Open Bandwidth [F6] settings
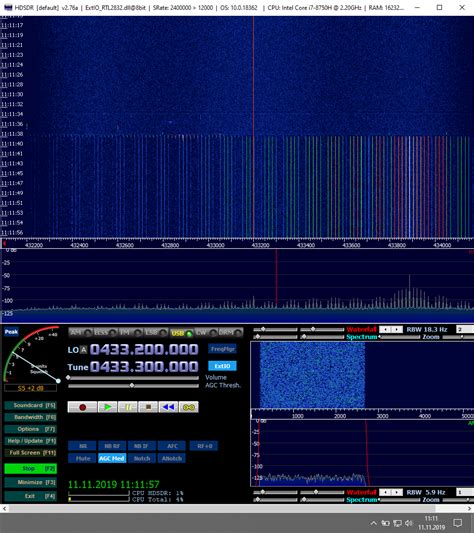 coord(31,417)
